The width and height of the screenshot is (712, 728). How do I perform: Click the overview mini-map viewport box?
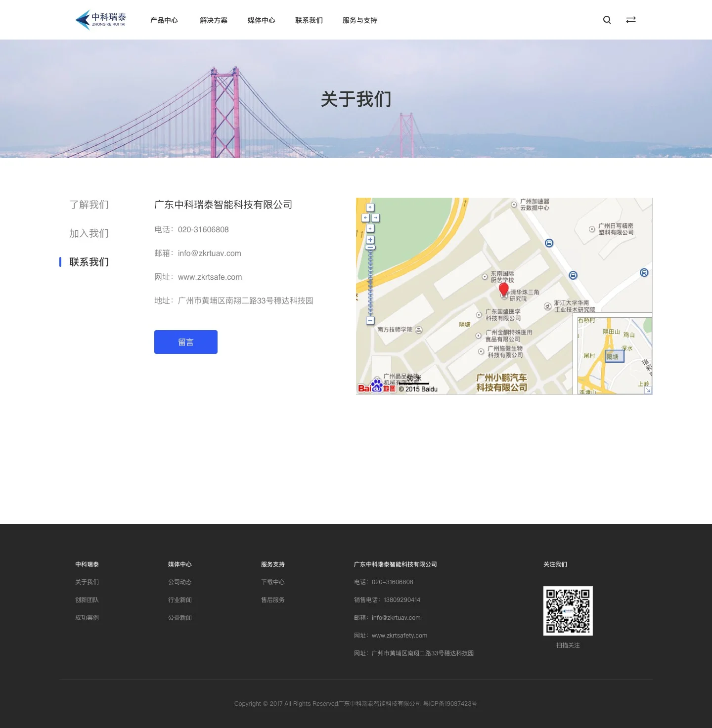(615, 356)
